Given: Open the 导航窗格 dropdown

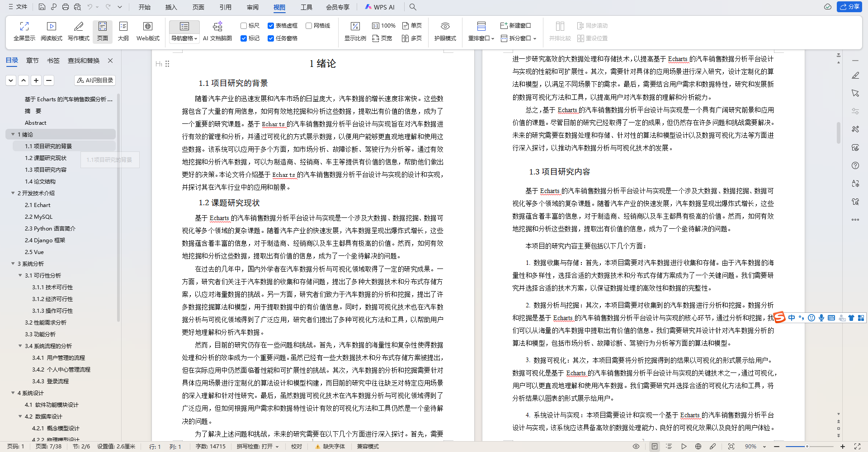Looking at the screenshot, I should click(x=184, y=38).
